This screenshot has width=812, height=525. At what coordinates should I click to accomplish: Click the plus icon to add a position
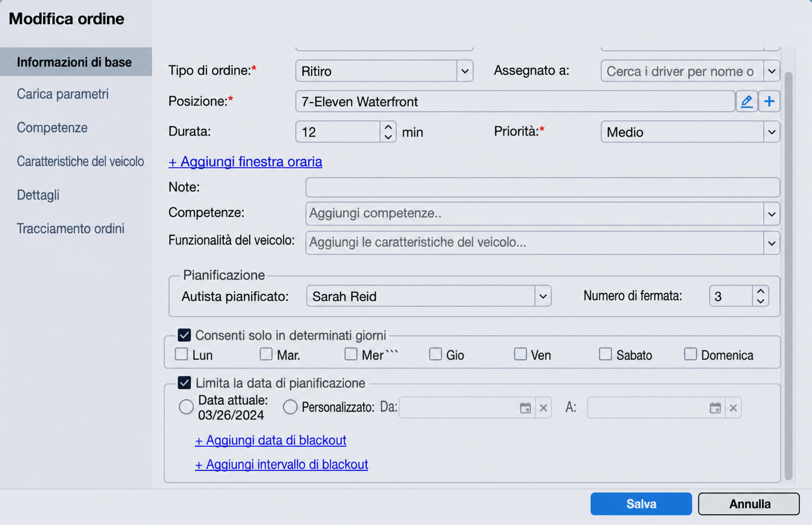pyautogui.click(x=769, y=101)
